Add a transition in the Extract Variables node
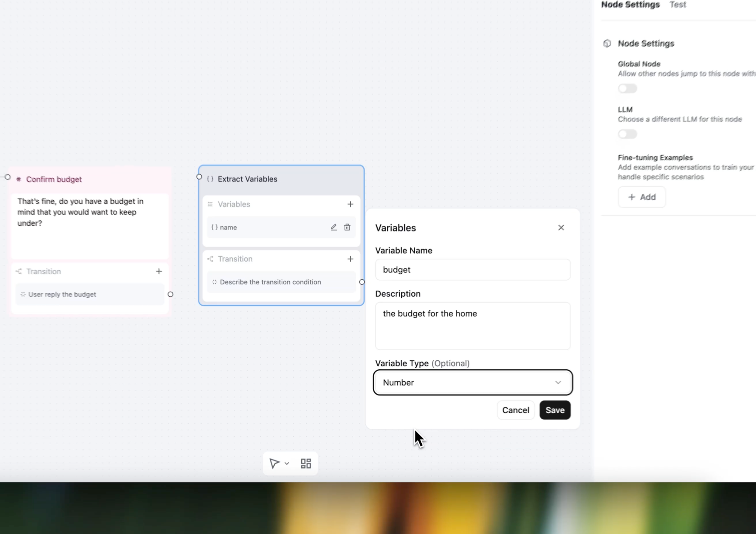Screen dimensions: 756x534 pyautogui.click(x=350, y=259)
